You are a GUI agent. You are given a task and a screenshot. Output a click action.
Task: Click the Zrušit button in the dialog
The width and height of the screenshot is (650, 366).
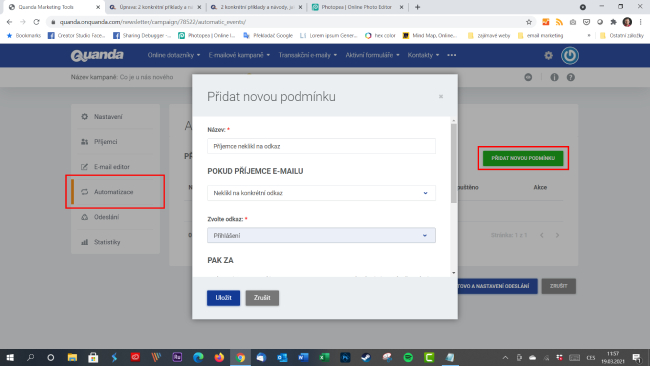(x=262, y=298)
